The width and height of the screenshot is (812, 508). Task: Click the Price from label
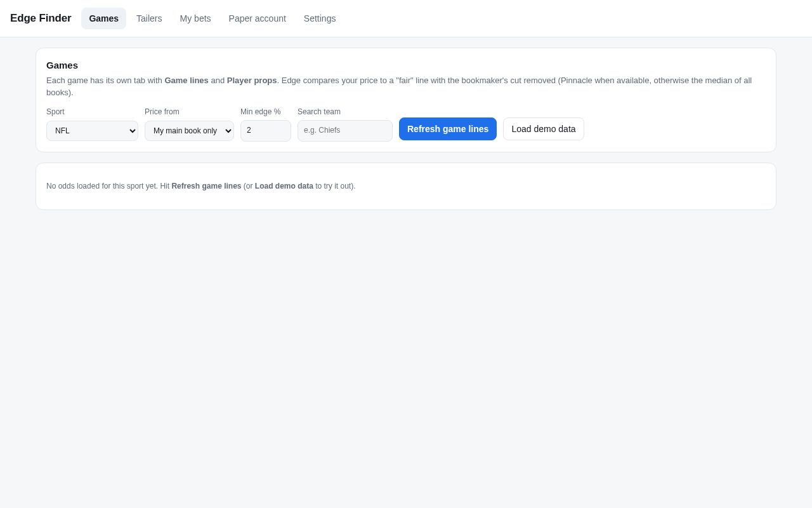(x=162, y=112)
